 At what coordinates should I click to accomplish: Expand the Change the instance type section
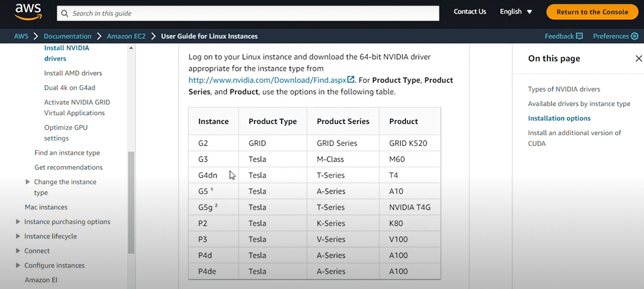28,182
